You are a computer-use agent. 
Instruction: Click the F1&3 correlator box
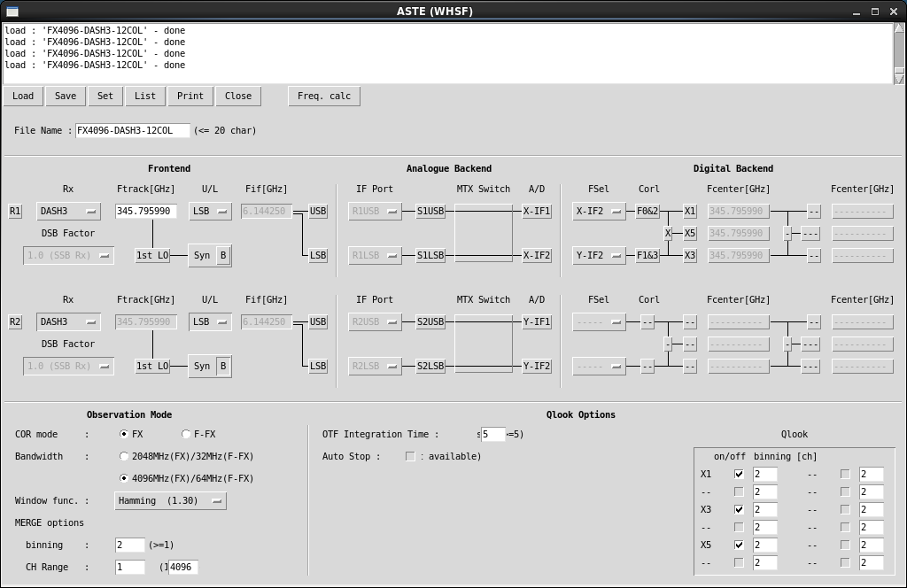coord(647,256)
